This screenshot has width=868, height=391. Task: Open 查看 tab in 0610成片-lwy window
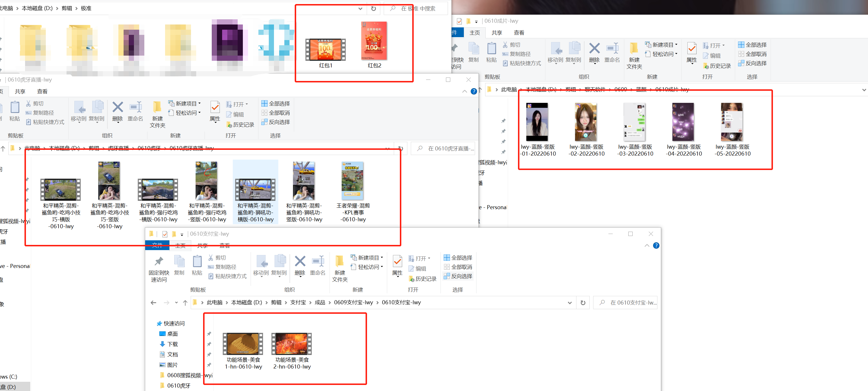pyautogui.click(x=519, y=33)
